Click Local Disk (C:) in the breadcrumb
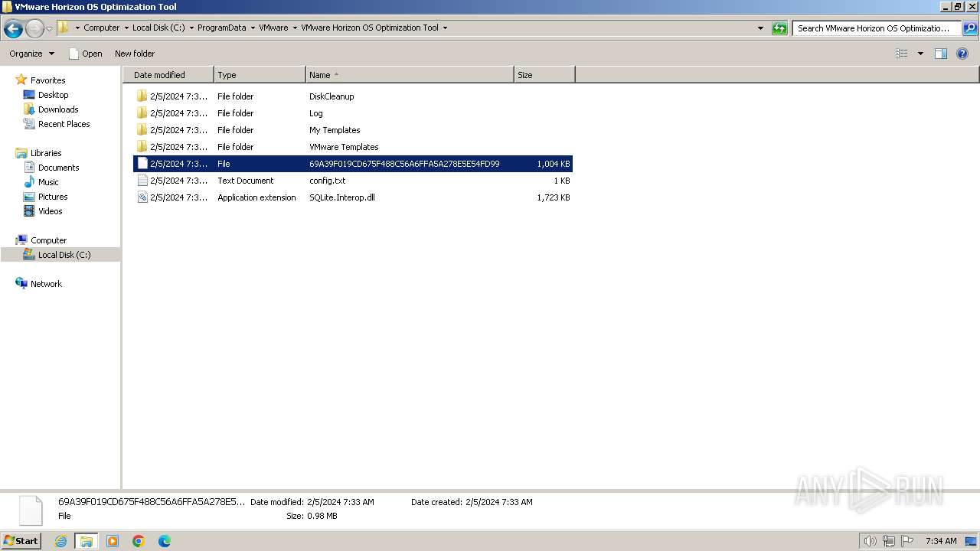 click(158, 28)
